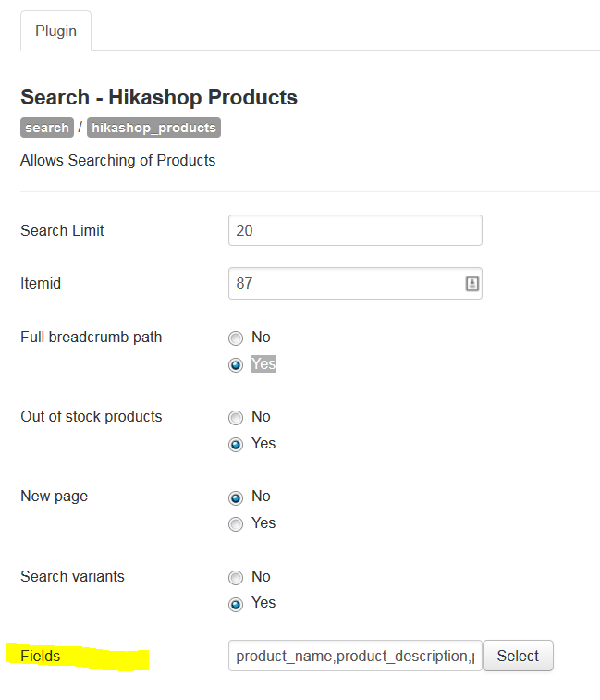Click the 'search' folder badge

tap(47, 129)
